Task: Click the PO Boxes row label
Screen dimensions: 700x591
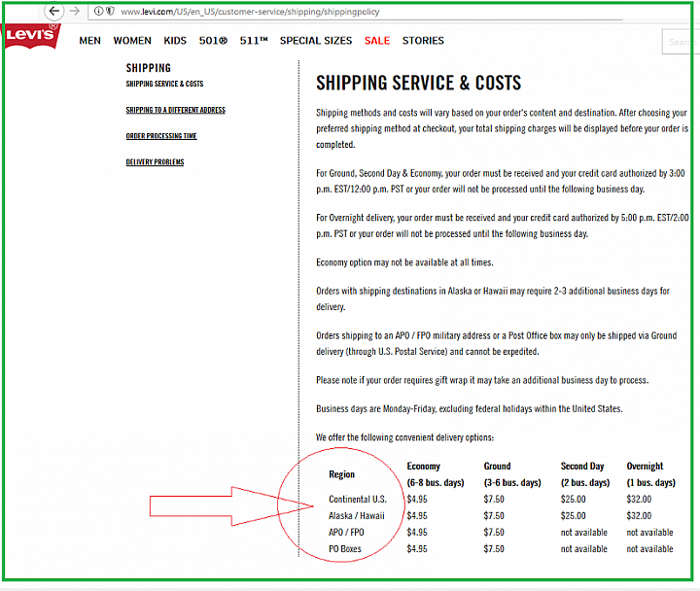Action: point(344,549)
